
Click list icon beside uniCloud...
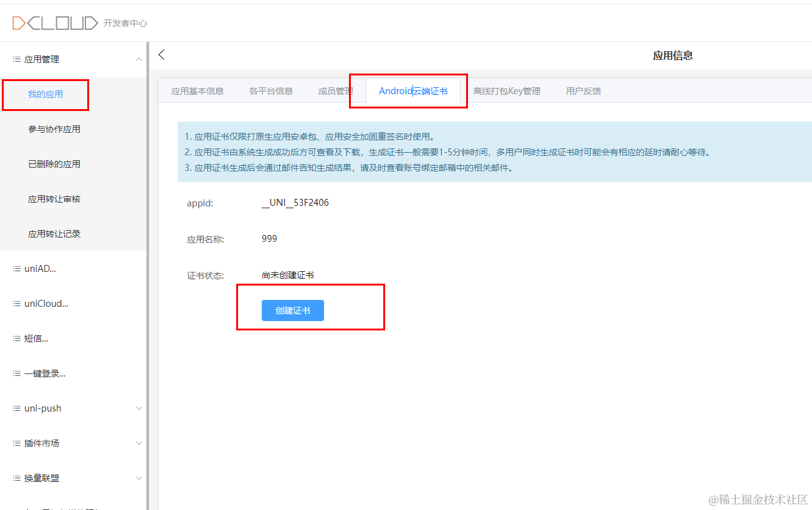[x=17, y=304]
